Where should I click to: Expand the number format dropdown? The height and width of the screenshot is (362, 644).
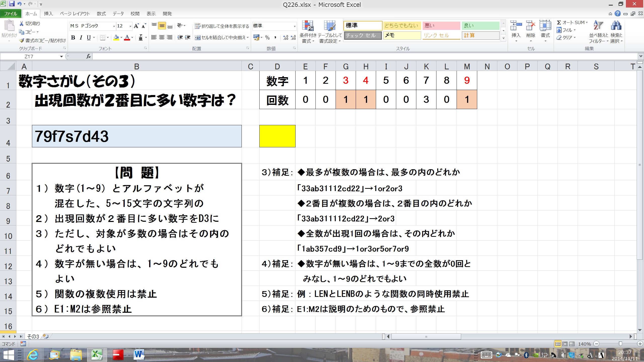(x=294, y=26)
